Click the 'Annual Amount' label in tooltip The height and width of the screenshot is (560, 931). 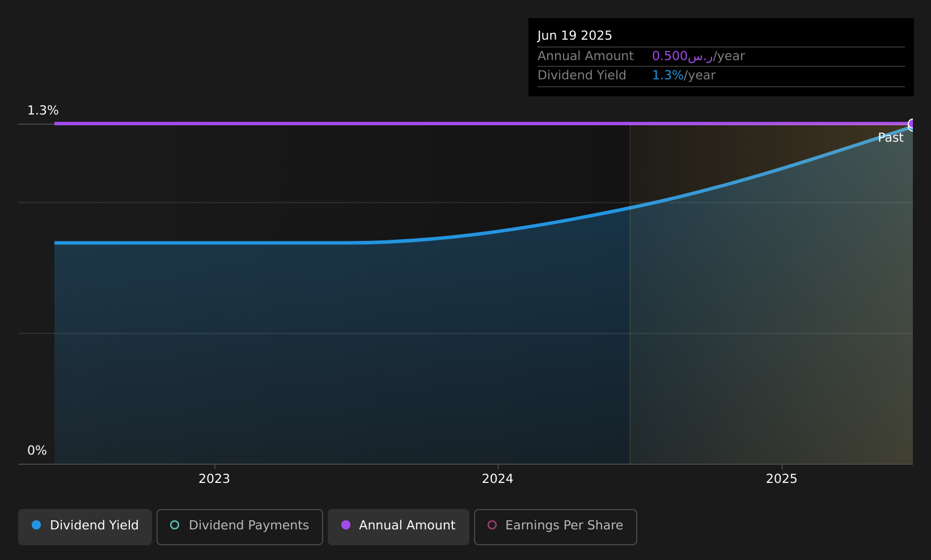[586, 56]
